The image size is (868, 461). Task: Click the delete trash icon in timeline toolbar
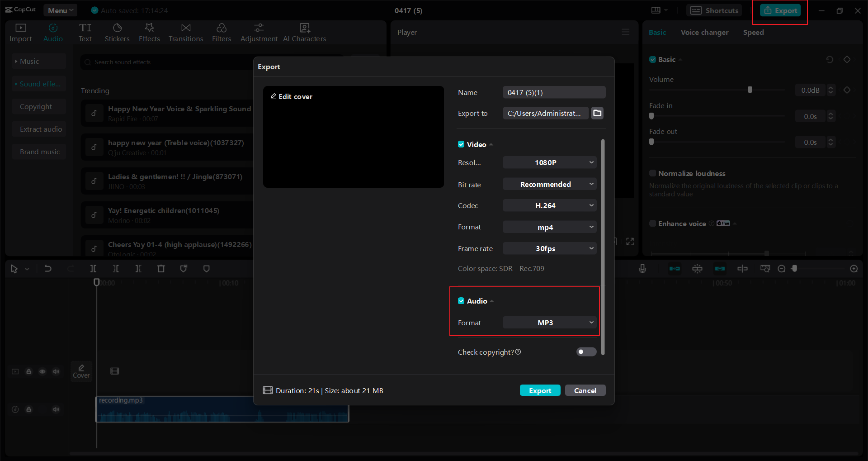pyautogui.click(x=161, y=269)
